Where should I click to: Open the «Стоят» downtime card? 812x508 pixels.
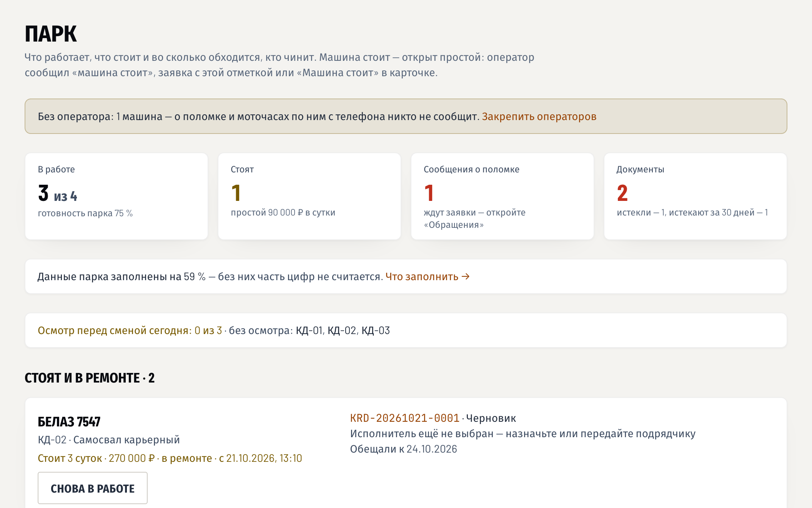click(x=309, y=196)
